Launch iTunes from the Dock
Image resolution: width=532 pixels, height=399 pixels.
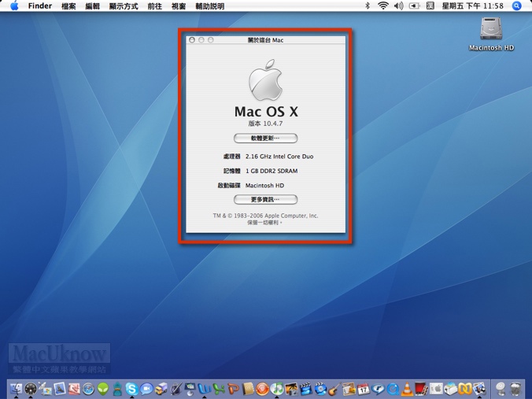click(277, 389)
